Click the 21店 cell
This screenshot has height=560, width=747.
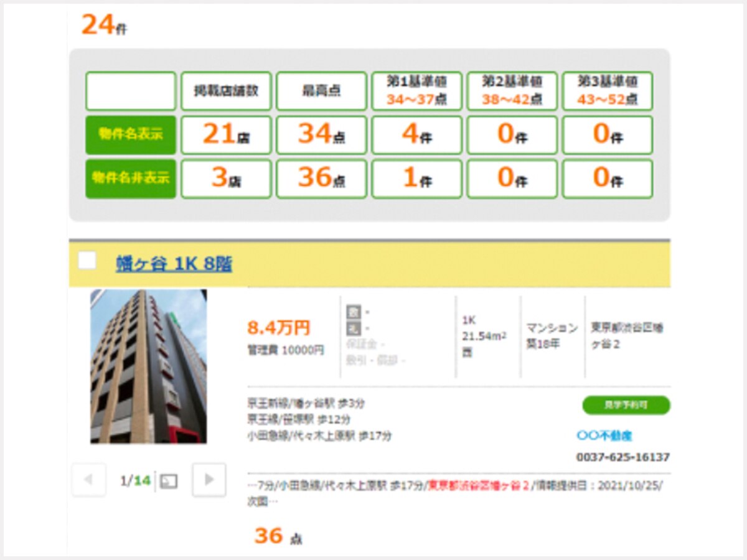[226, 134]
